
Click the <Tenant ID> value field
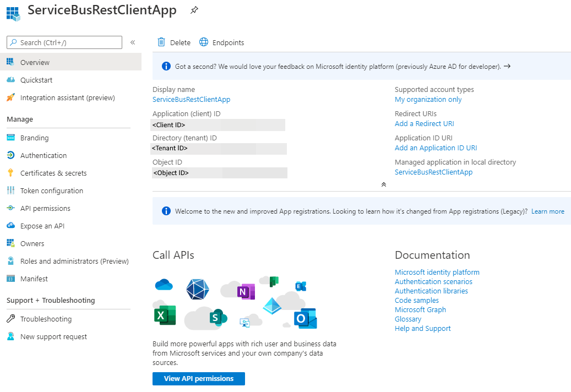coord(219,149)
